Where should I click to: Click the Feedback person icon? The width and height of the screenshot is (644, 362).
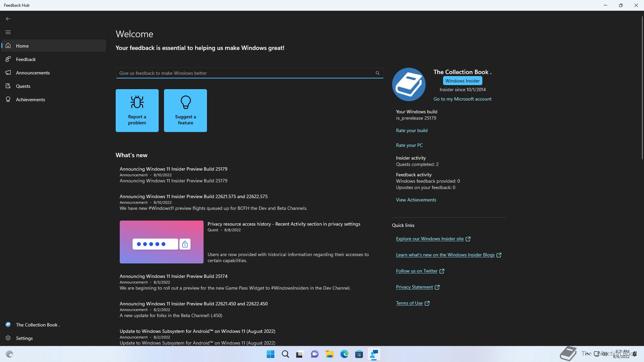(8, 59)
